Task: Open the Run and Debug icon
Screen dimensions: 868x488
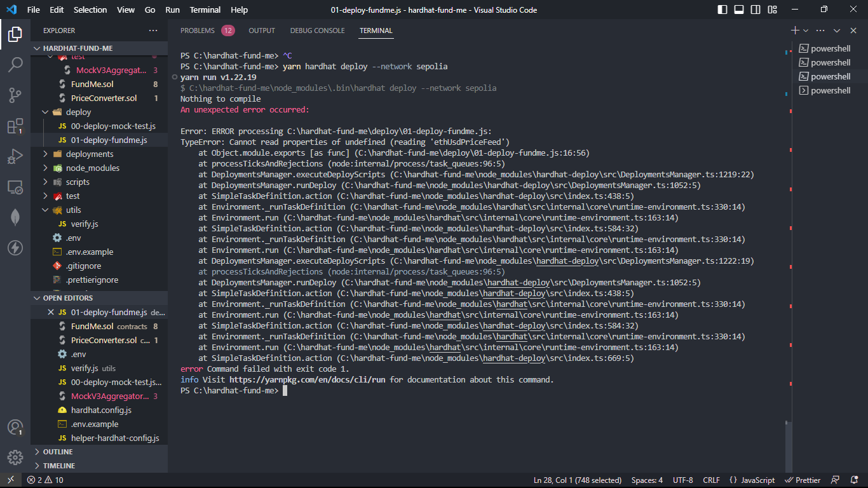Action: [15, 156]
